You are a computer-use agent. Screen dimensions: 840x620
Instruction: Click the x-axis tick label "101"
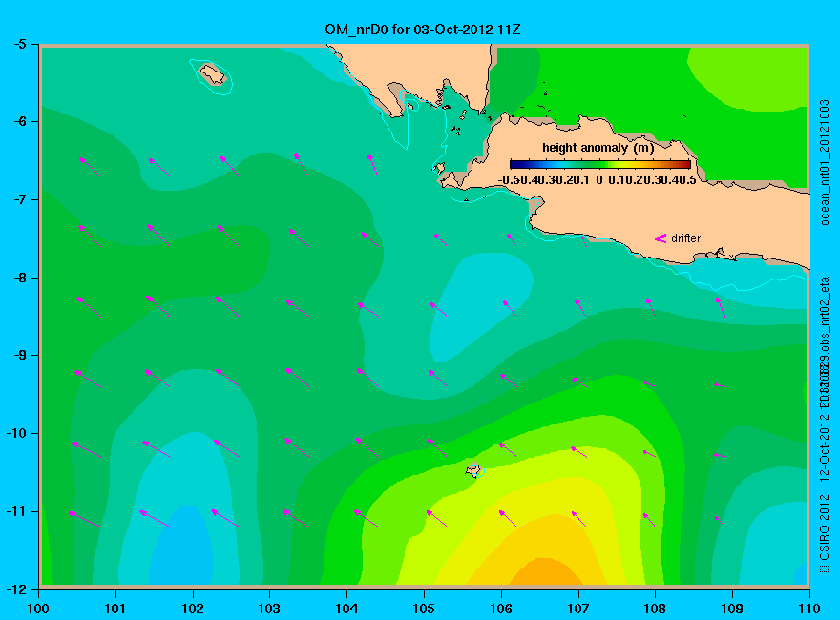115,609
